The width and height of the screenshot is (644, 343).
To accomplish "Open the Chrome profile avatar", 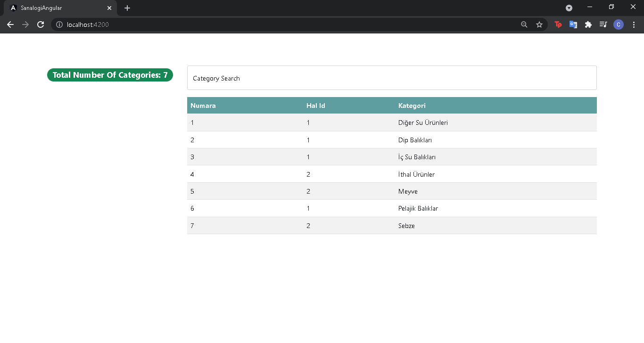I will click(619, 24).
